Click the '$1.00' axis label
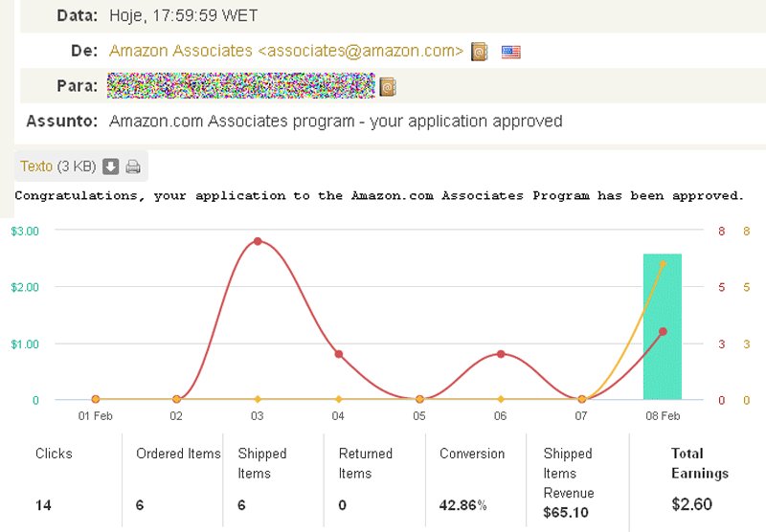This screenshot has width=766, height=532. coord(25,344)
